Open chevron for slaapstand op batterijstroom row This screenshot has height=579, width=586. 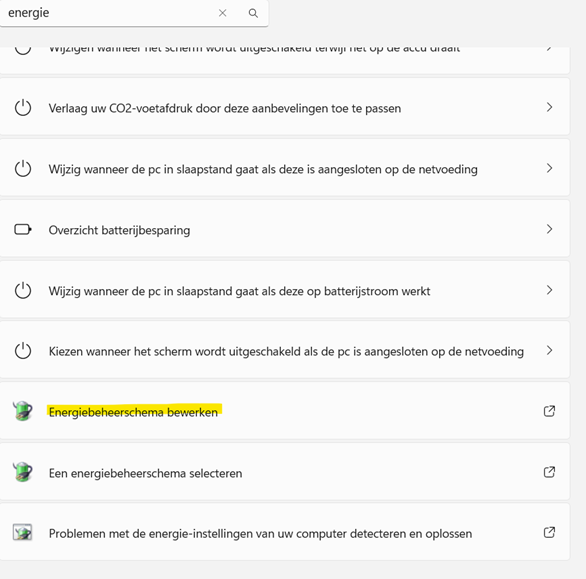[x=549, y=290]
